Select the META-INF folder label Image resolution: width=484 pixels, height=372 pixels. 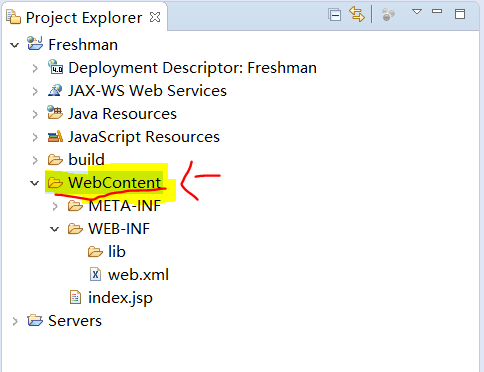[125, 206]
